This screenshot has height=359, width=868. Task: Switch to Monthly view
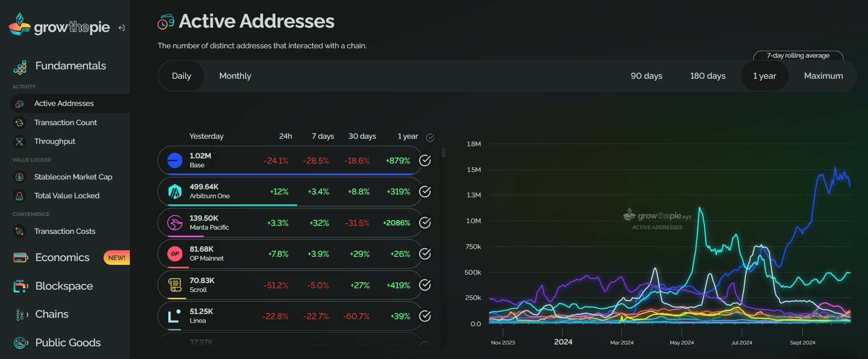click(x=235, y=76)
